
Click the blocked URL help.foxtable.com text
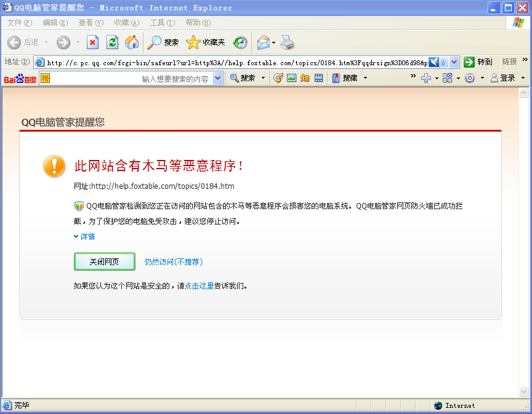pyautogui.click(x=163, y=186)
